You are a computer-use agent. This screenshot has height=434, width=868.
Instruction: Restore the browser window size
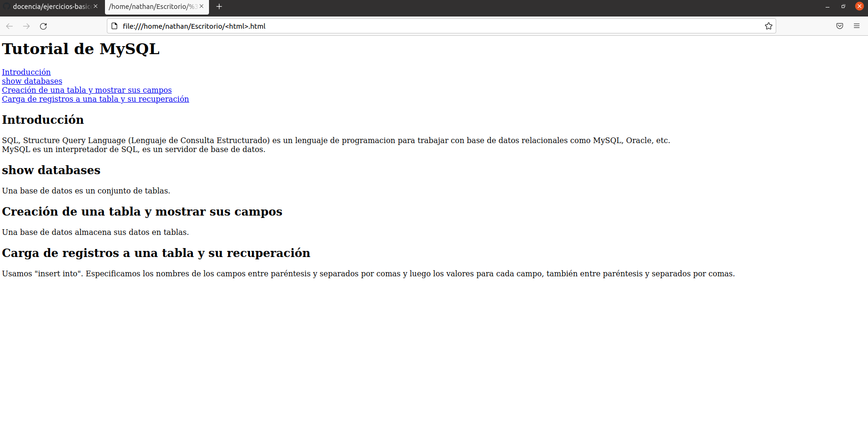click(843, 6)
